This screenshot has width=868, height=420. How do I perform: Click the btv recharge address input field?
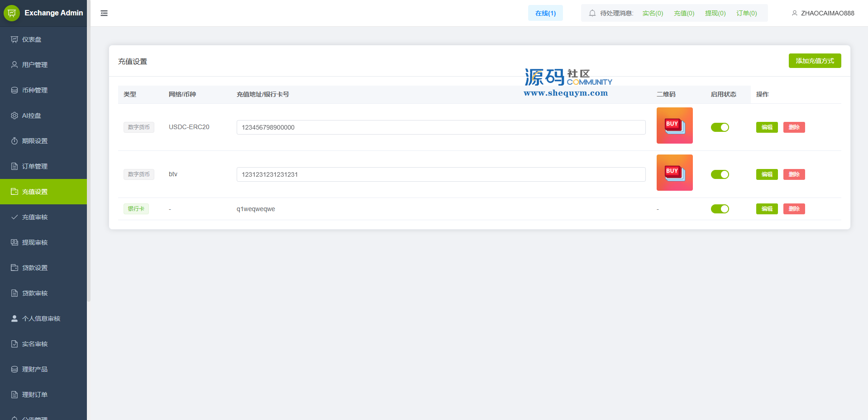[441, 174]
